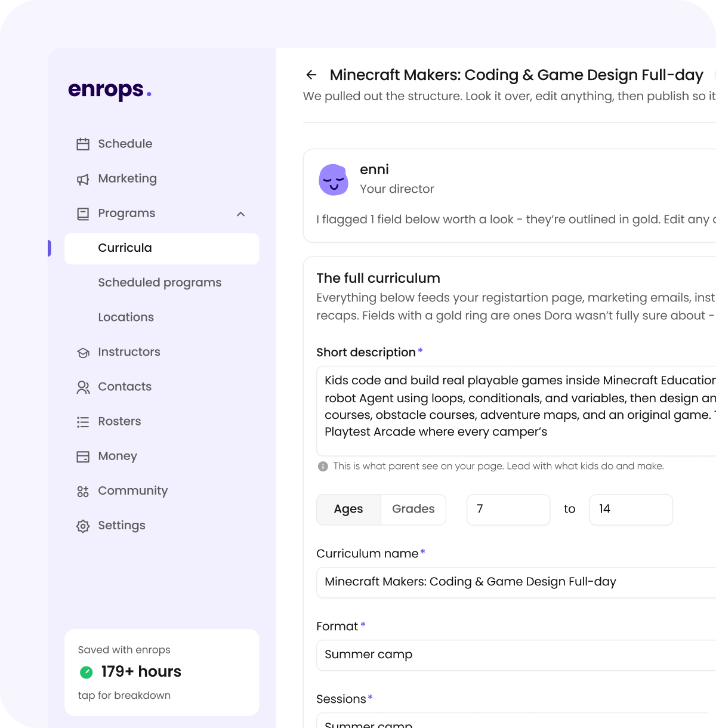This screenshot has width=716, height=728.
Task: Open the Contacts page
Action: [162, 387]
